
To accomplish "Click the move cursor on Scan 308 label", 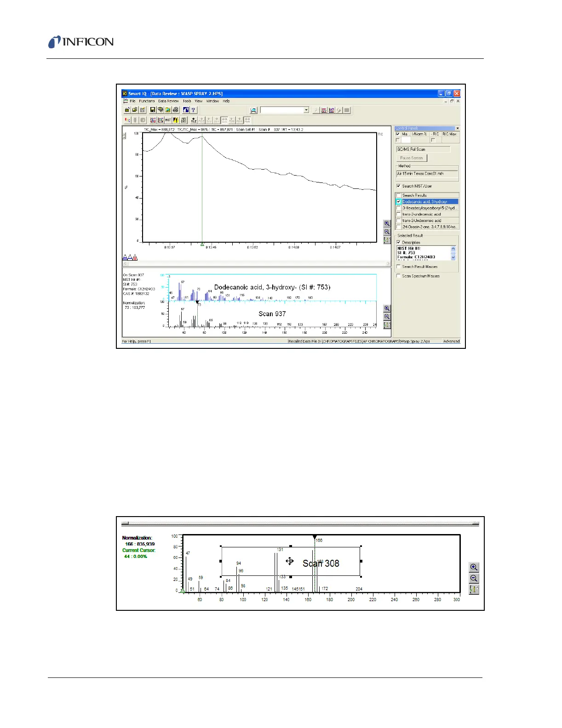I will pos(290,561).
